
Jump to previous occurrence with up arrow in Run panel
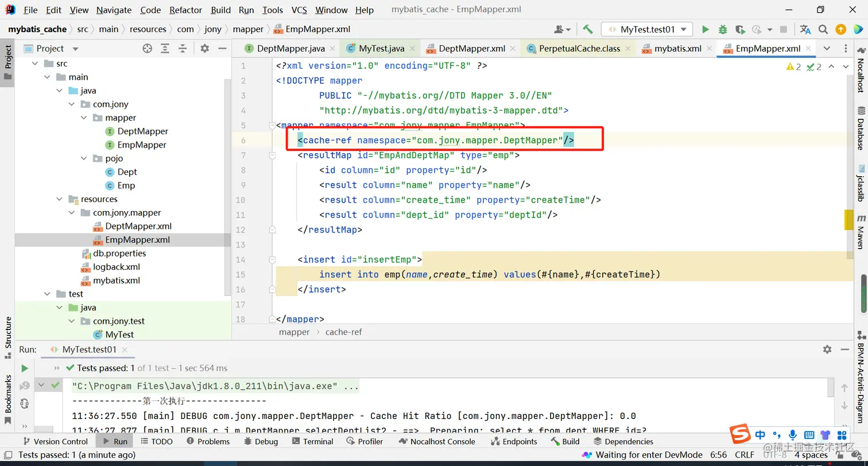click(844, 389)
